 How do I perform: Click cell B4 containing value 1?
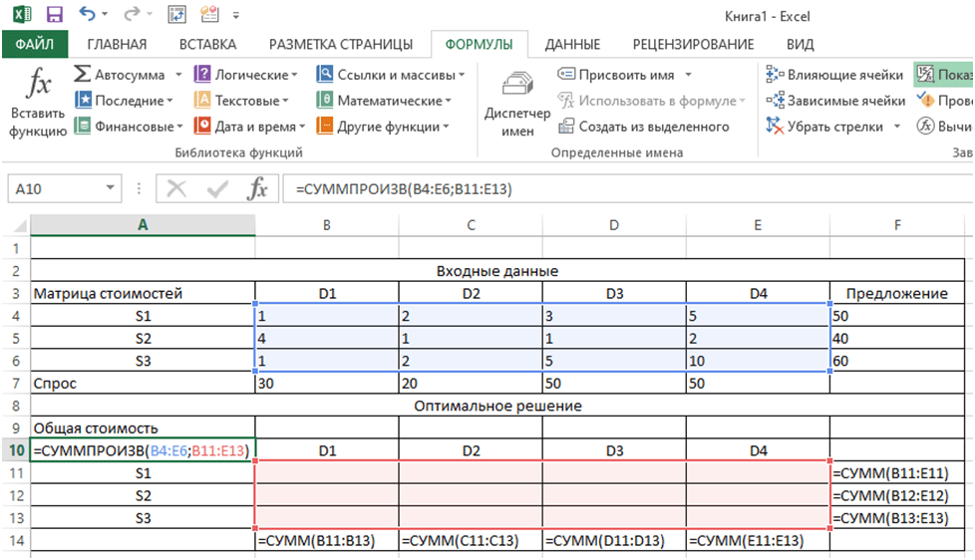tap(327, 316)
